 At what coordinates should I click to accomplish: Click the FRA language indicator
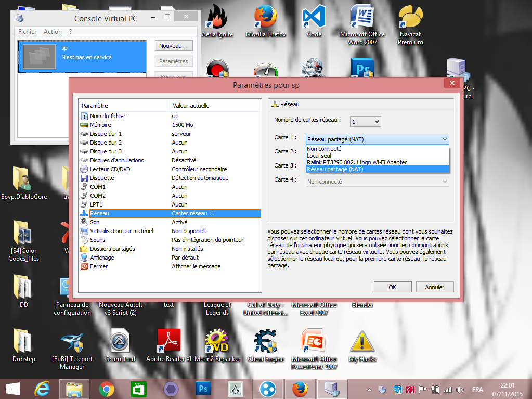[477, 390]
